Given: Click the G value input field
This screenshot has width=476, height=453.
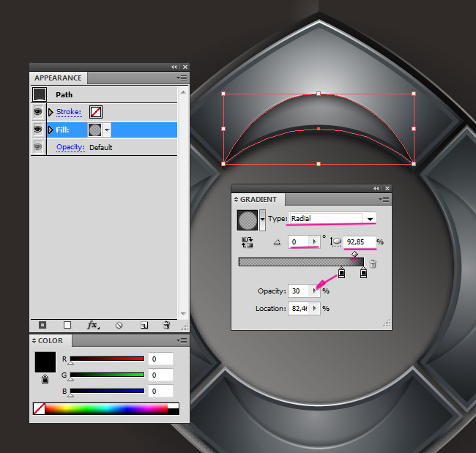Looking at the screenshot, I should click(x=160, y=375).
